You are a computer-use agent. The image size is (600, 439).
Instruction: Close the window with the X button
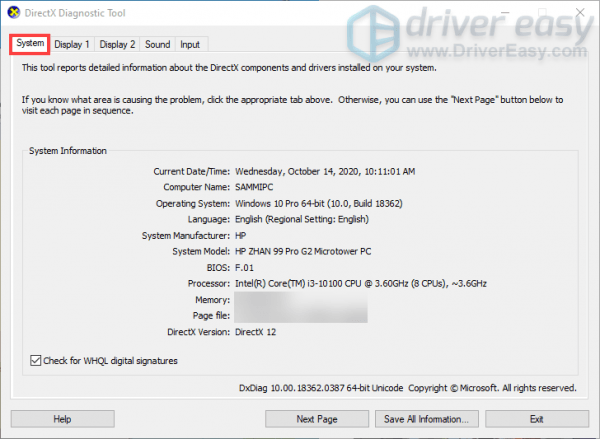pyautogui.click(x=580, y=13)
